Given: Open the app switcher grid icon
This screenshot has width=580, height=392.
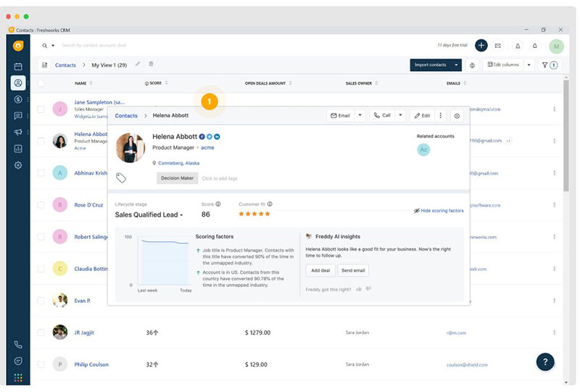Looking at the screenshot, I should pos(17,378).
